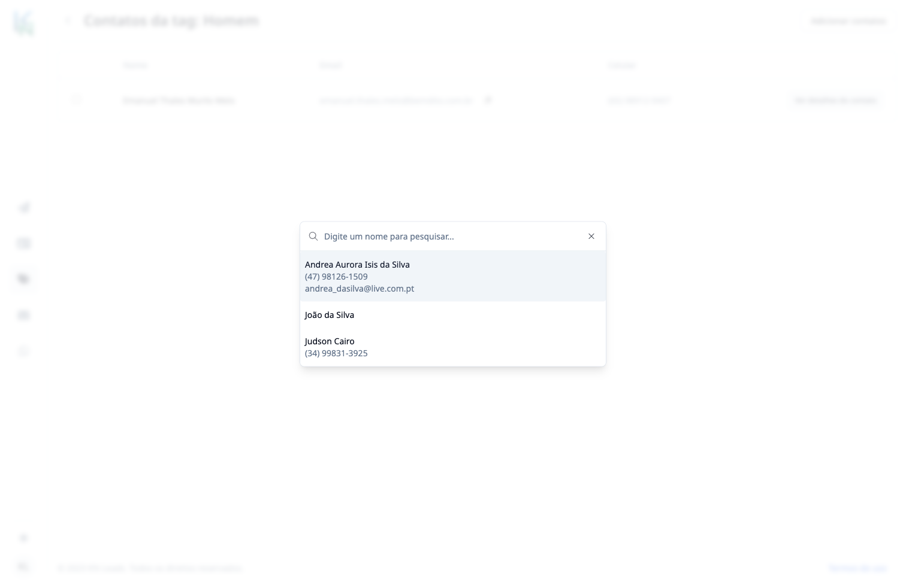This screenshot has width=906, height=588.
Task: Click the link in the bottom-right footer
Action: 857,568
